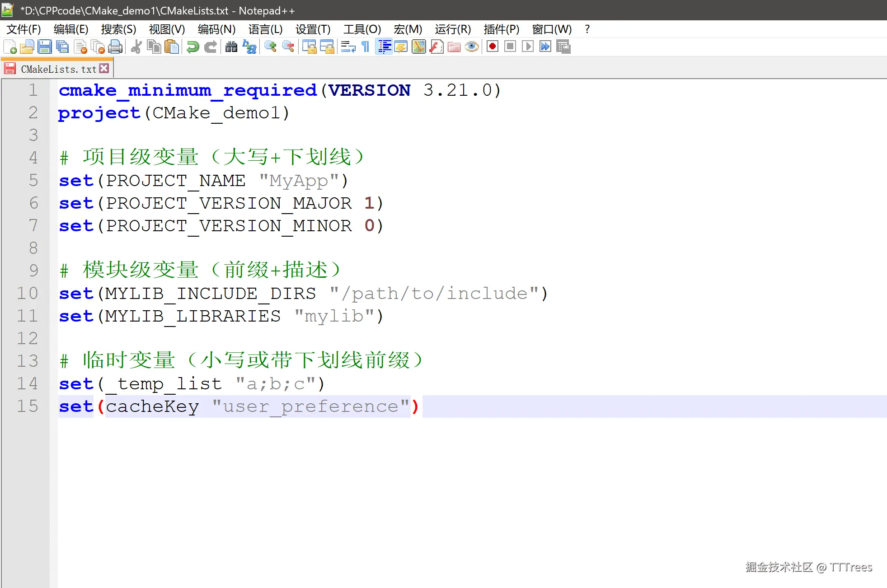Viewport: 887px width, 588px height.
Task: Open Find with binoculars icon
Action: 231,47
